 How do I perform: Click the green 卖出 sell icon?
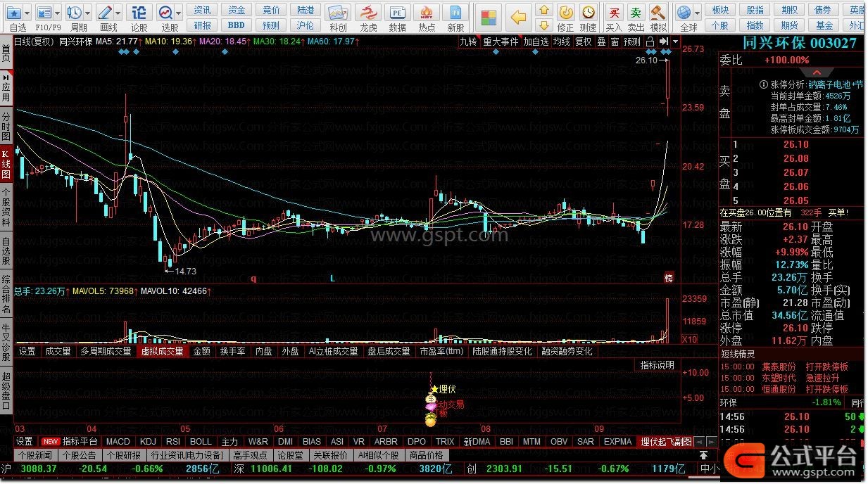coord(636,12)
